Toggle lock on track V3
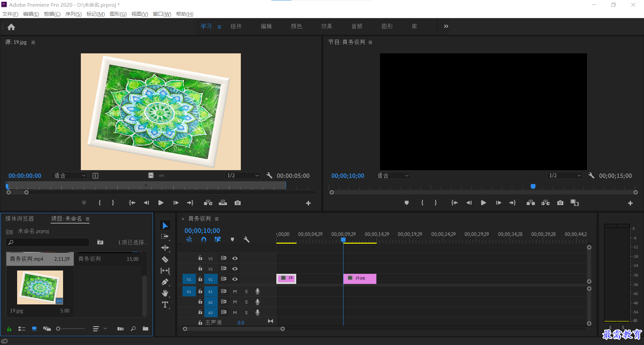 [x=200, y=258]
